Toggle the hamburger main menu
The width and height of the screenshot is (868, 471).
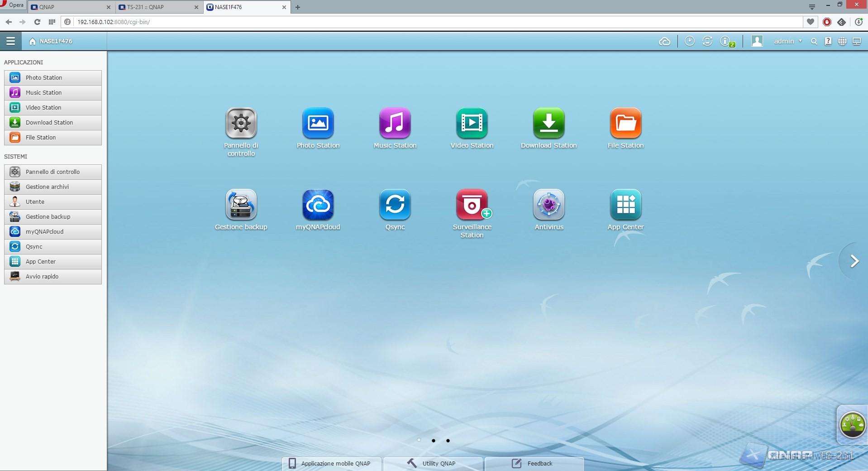[x=11, y=41]
